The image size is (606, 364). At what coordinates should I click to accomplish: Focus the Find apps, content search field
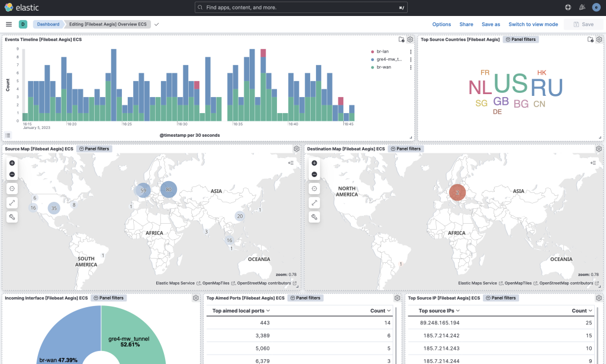click(x=301, y=7)
